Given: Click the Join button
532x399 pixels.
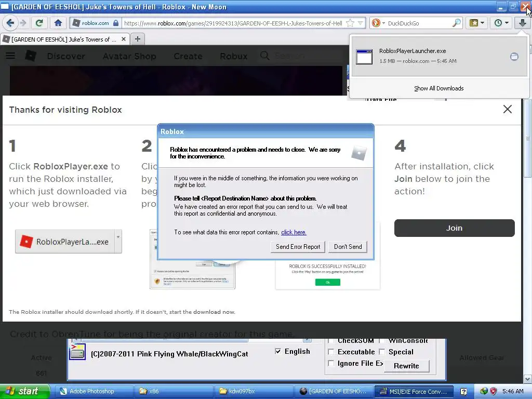Looking at the screenshot, I should [x=454, y=228].
